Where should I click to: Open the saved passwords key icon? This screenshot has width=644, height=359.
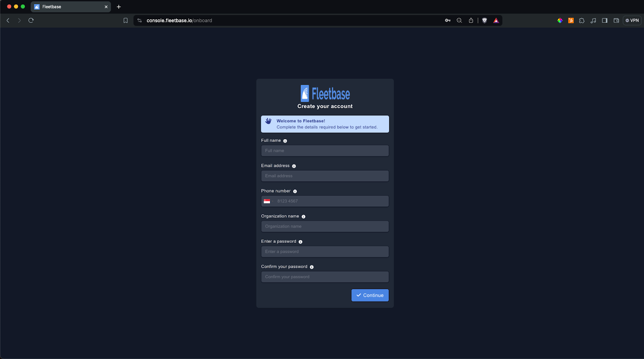pos(448,21)
